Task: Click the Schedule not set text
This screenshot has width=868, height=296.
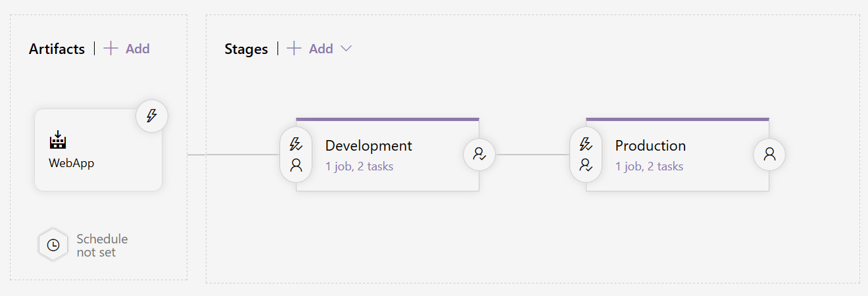Action: click(x=102, y=245)
